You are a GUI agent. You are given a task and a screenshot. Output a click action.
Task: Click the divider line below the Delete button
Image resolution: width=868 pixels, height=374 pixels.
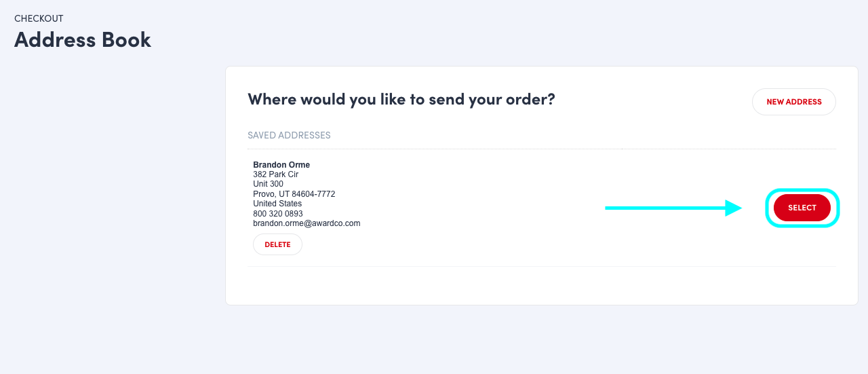point(541,266)
